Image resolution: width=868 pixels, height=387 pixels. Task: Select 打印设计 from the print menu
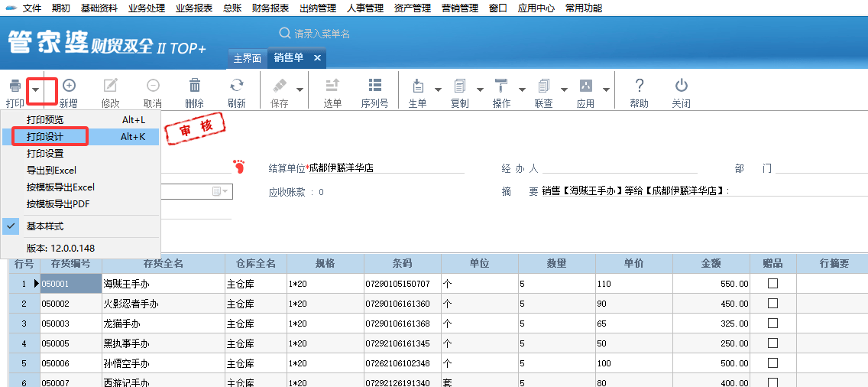46,137
